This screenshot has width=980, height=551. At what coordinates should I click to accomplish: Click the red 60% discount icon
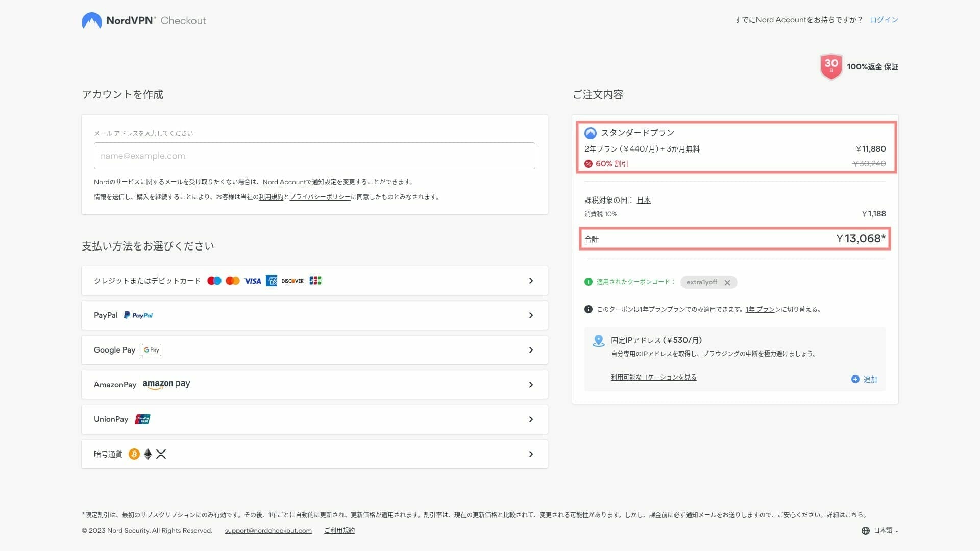(589, 164)
